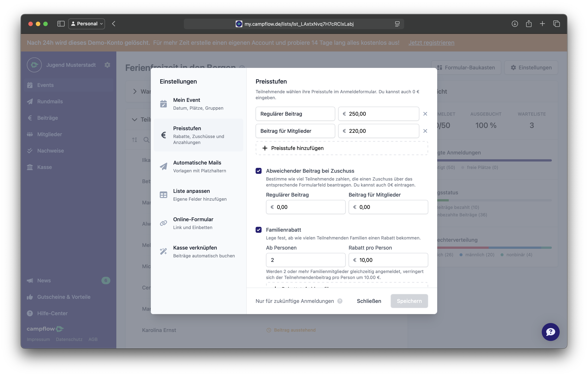Click the Ab Personen input field
This screenshot has width=588, height=376.
pos(306,260)
